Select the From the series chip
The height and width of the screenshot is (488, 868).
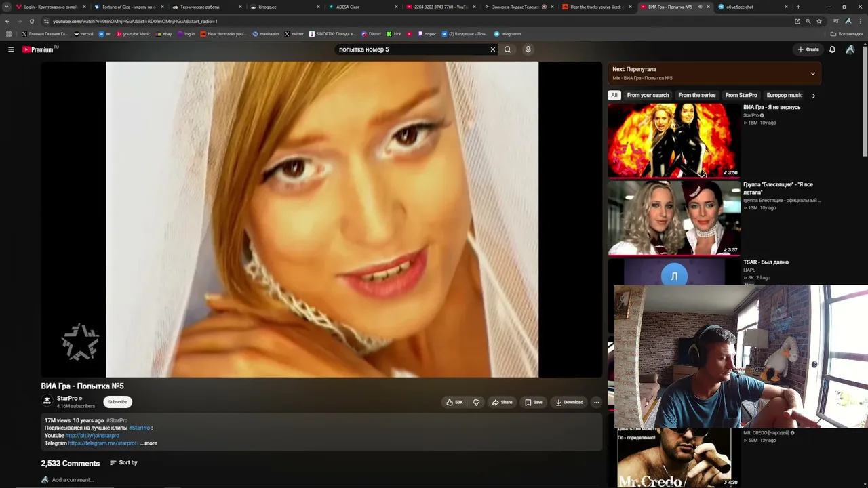(697, 96)
